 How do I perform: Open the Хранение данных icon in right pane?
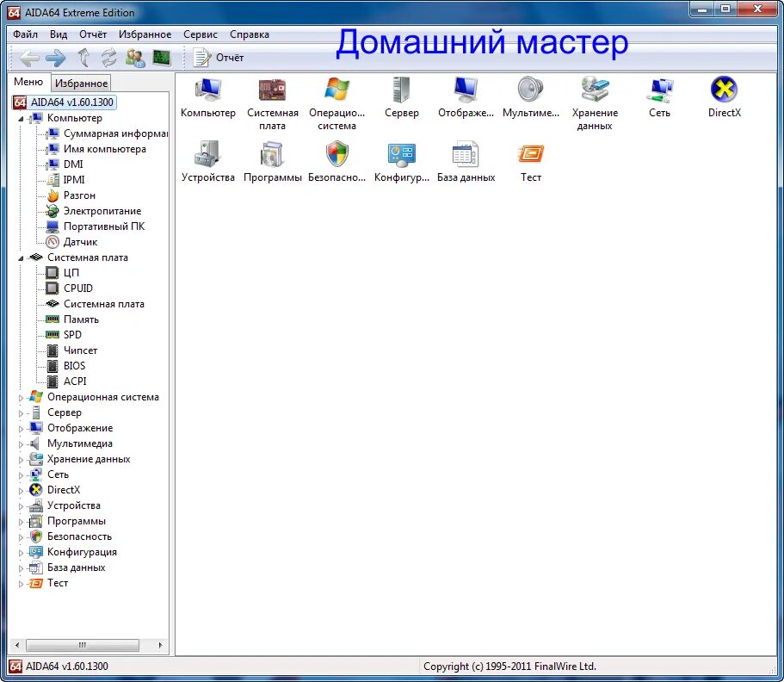pos(595,90)
